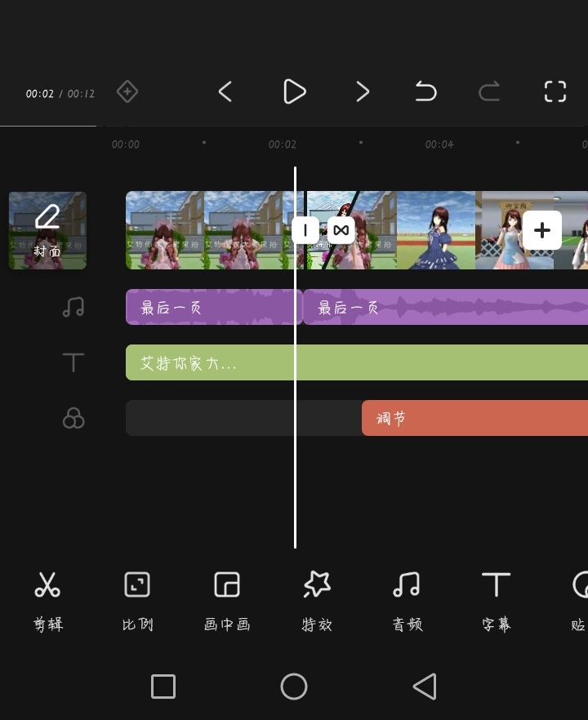Open the transition between video clips
Screen dimensions: 588x720
point(341,230)
